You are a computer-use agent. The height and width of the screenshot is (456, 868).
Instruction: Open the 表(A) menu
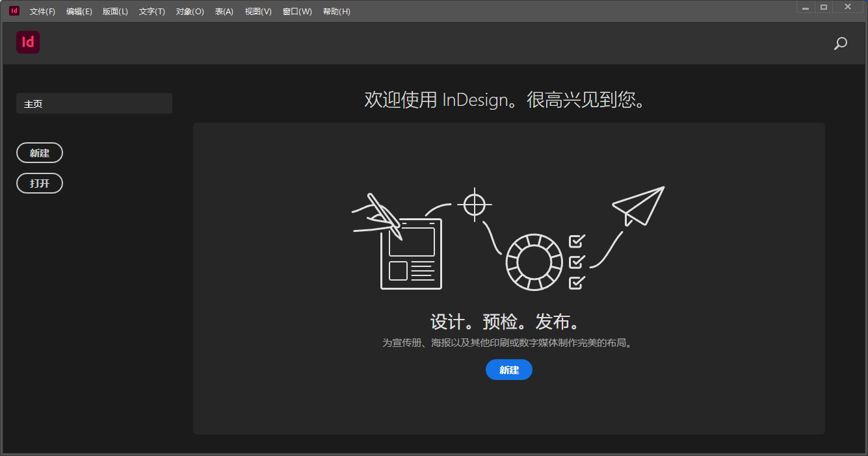click(x=224, y=12)
